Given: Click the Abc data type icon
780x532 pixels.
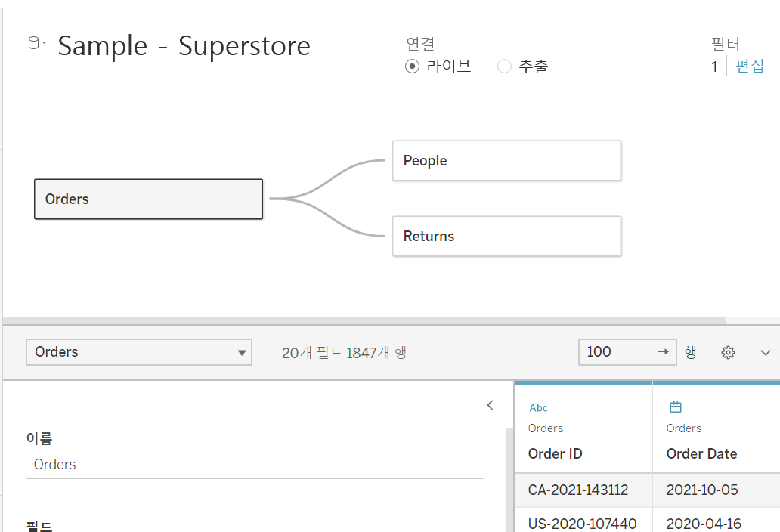Looking at the screenshot, I should 538,408.
